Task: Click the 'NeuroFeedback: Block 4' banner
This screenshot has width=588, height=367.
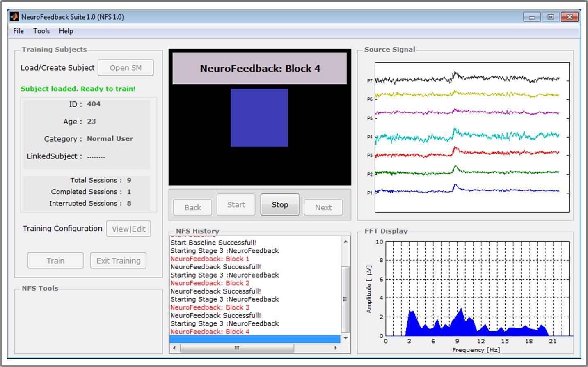Action: (x=260, y=69)
